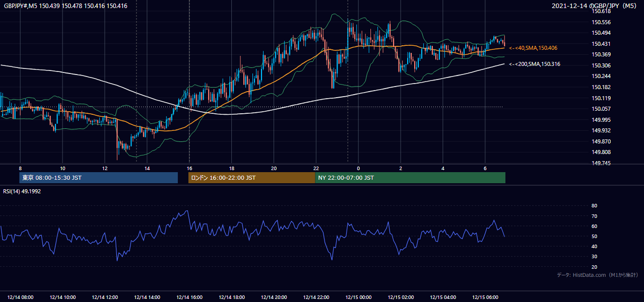
Task: Click the 2021-12-14 GBP/JPY (M5) title
Action: coord(595,6)
